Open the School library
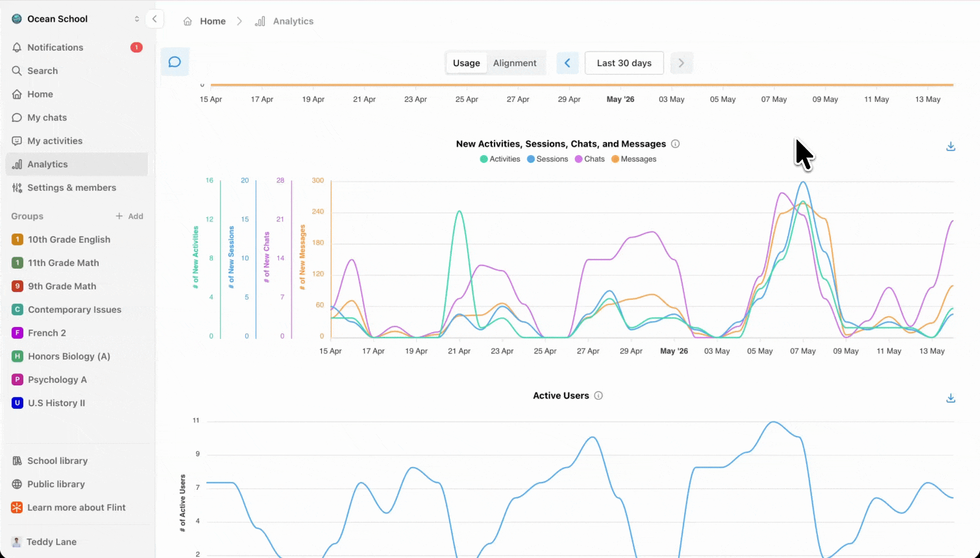Image resolution: width=980 pixels, height=558 pixels. tap(76, 461)
